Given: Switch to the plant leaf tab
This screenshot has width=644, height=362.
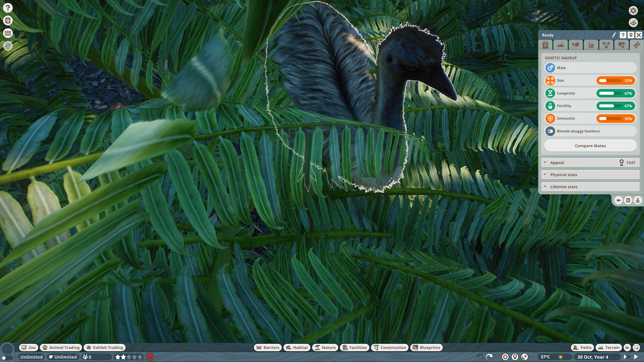Looking at the screenshot, I should pyautogui.click(x=576, y=45).
